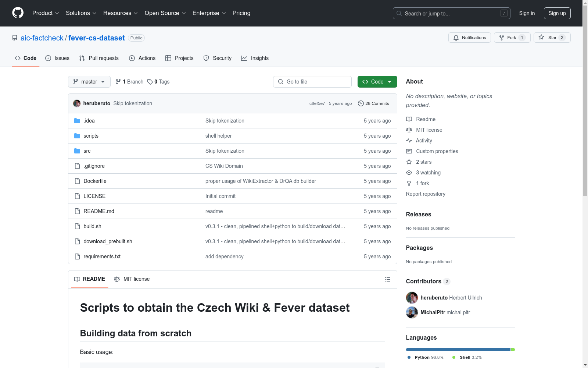The height and width of the screenshot is (368, 588).
Task: Click the scale icon beside MIT license in About
Action: coord(409,130)
